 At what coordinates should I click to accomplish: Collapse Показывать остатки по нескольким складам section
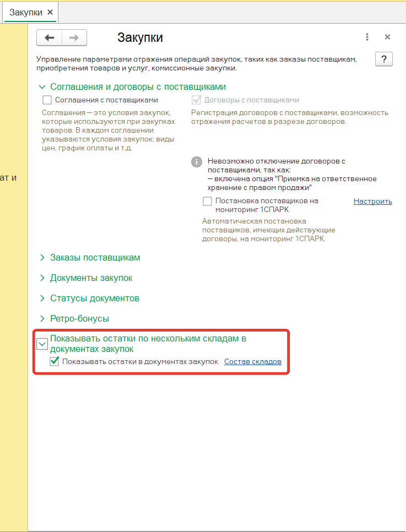coord(42,344)
